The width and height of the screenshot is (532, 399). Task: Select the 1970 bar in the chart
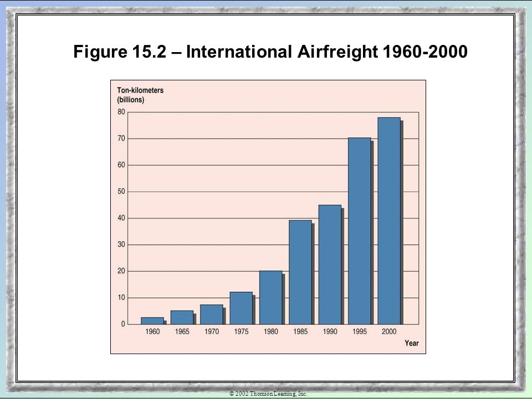point(212,315)
